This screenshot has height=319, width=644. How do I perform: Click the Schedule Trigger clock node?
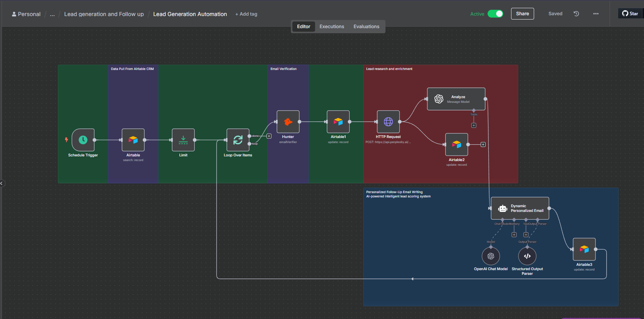pos(83,140)
